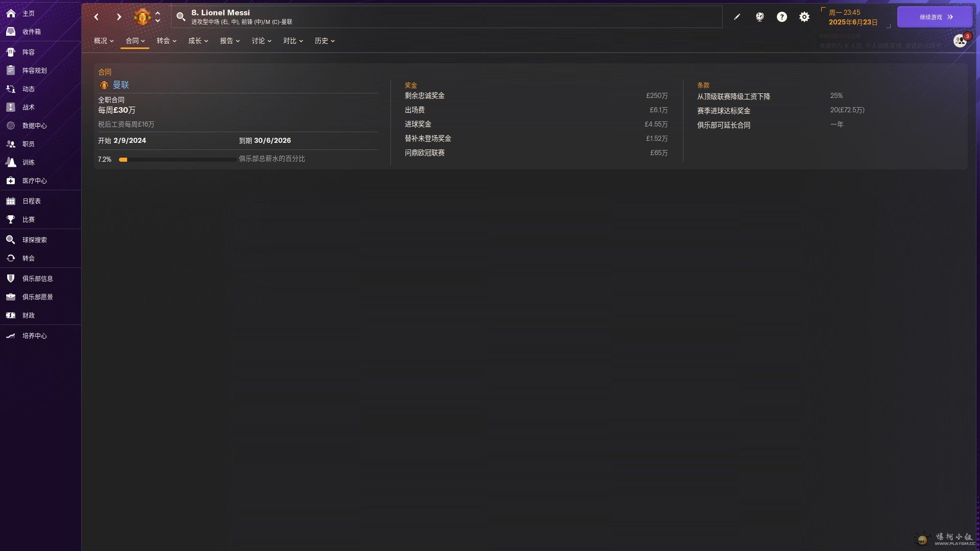Open the 阵容规划 squad planner icon
Viewport: 980px width, 551px height.
(11, 70)
